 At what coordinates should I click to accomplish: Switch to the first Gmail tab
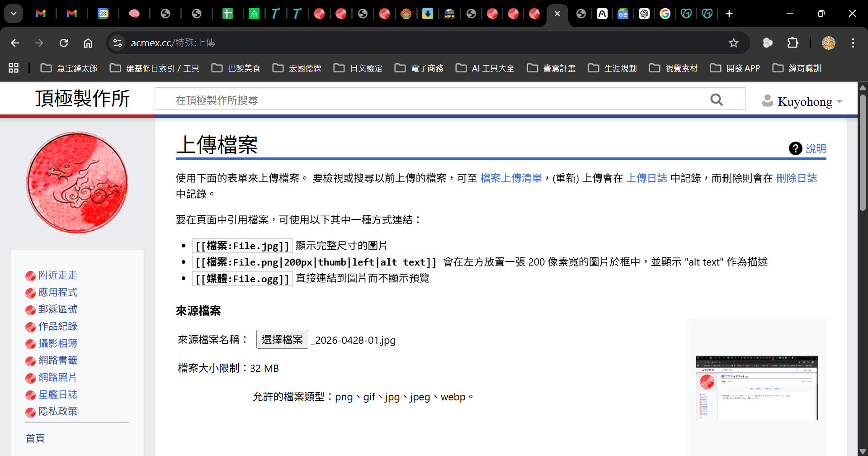(41, 14)
